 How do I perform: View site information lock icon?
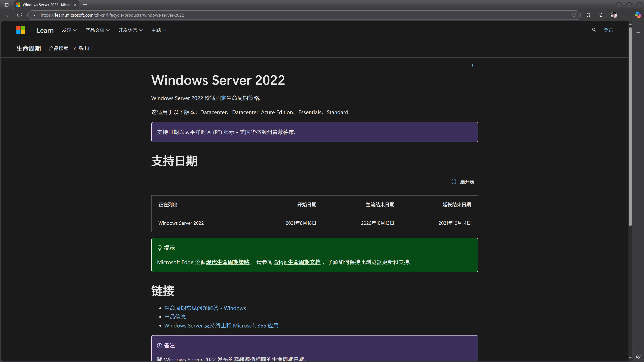(x=35, y=15)
